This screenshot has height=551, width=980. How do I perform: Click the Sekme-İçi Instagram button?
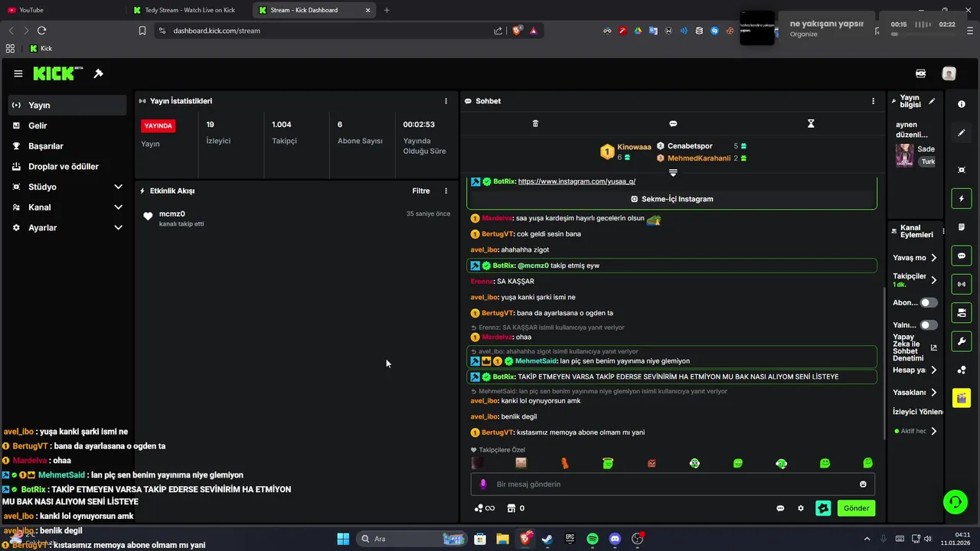tap(671, 199)
